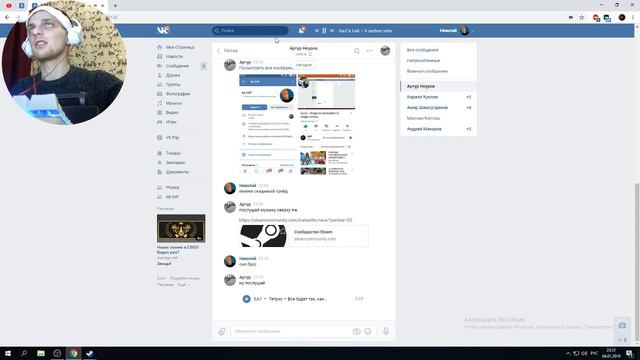Open Windows taskbar search
Image resolution: width=640 pixels, height=360 pixels.
tap(24, 353)
